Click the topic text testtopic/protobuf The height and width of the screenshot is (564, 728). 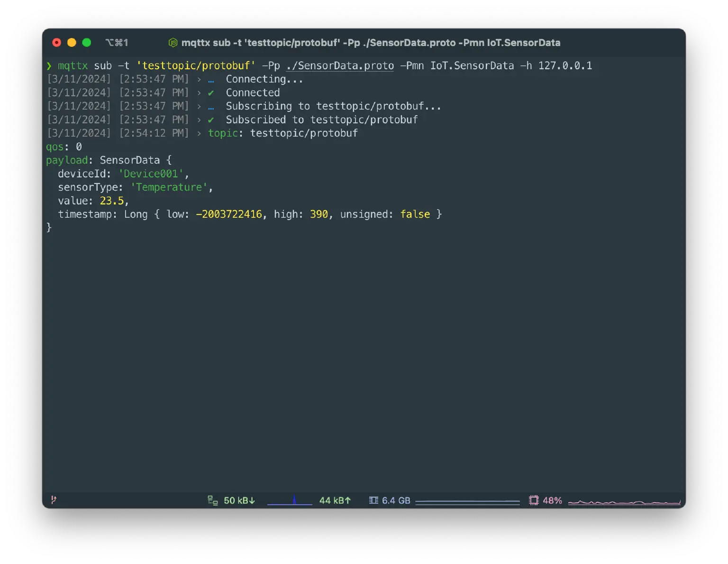click(x=304, y=133)
